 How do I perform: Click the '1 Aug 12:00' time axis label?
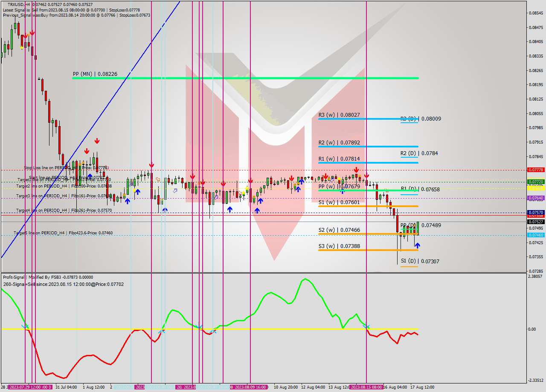tap(93, 387)
